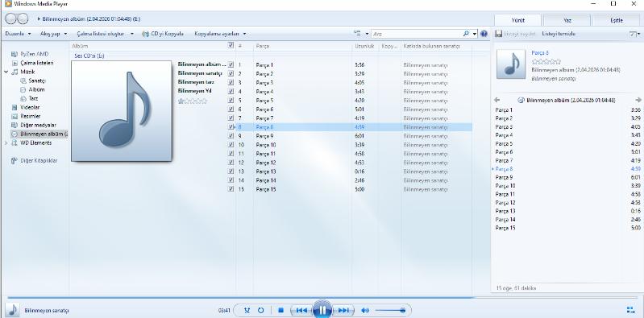Screen dimensions: 644x318
Task: Click Listeyi temizle button
Action: 559,34
